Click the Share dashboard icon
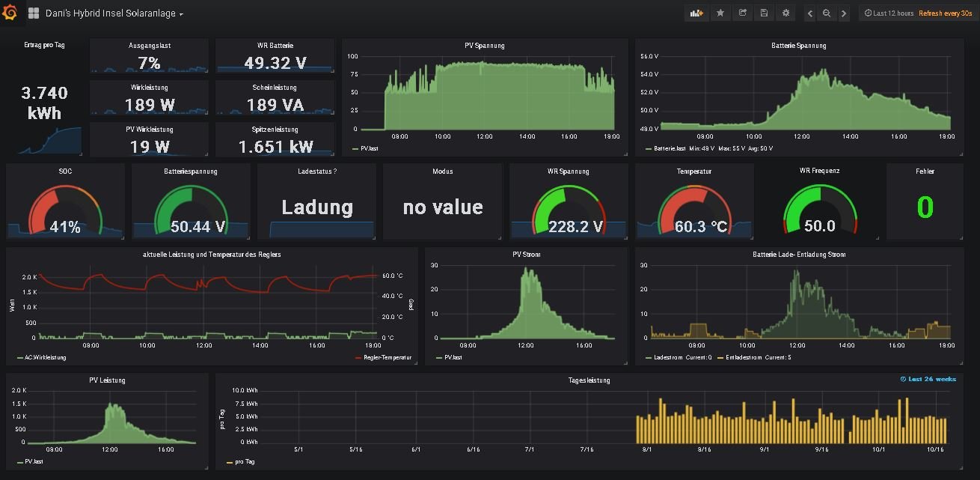Screen dimensions: 980x480 [x=742, y=13]
